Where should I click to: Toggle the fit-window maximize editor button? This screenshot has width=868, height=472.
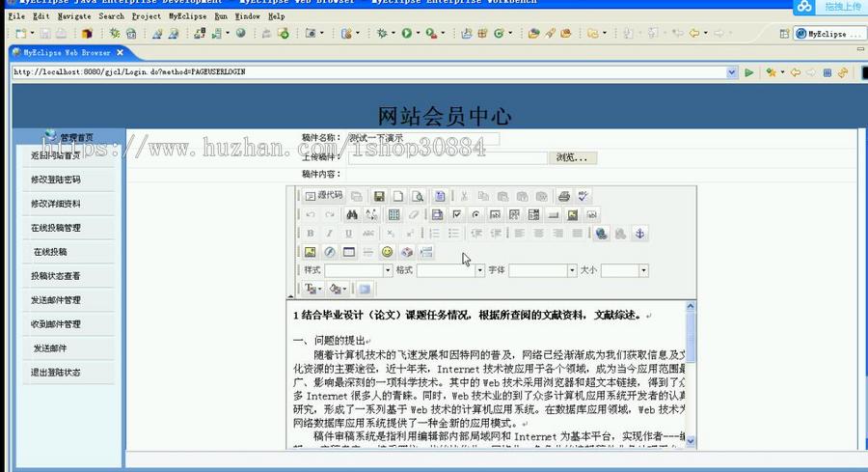coord(365,289)
